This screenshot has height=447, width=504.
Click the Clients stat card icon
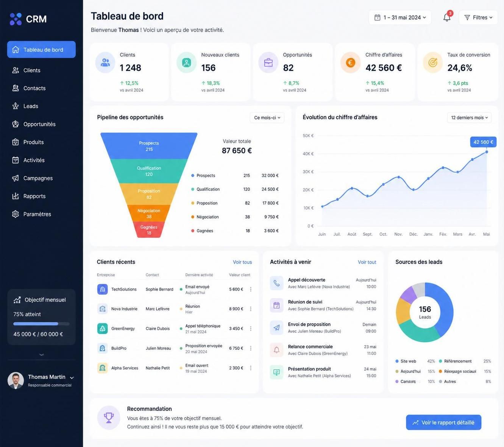[105, 62]
